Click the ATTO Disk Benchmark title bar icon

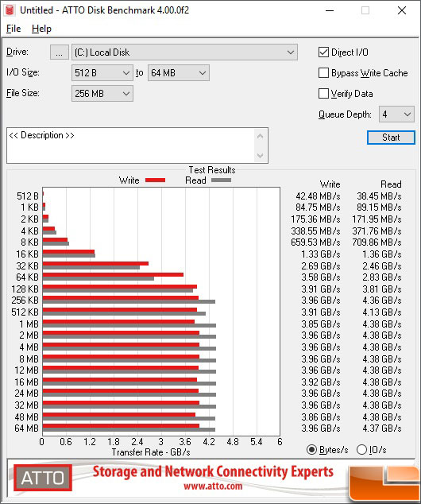click(x=10, y=10)
